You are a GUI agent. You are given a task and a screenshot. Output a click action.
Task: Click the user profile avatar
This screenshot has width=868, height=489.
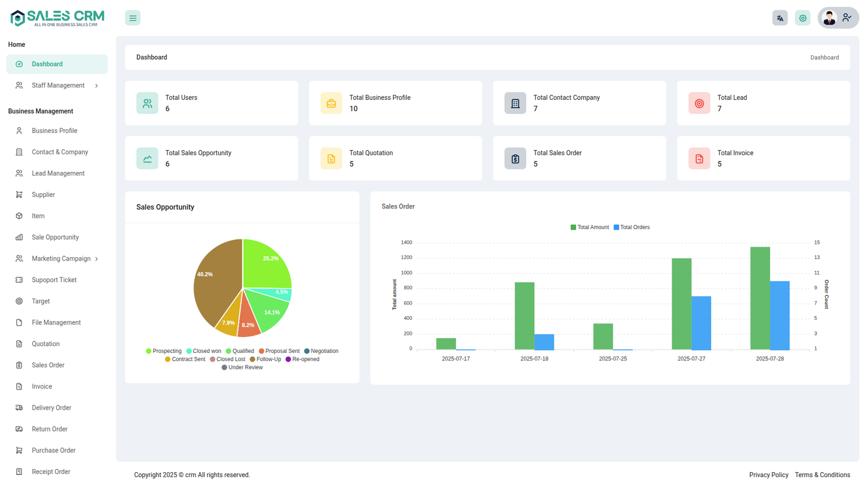[829, 18]
